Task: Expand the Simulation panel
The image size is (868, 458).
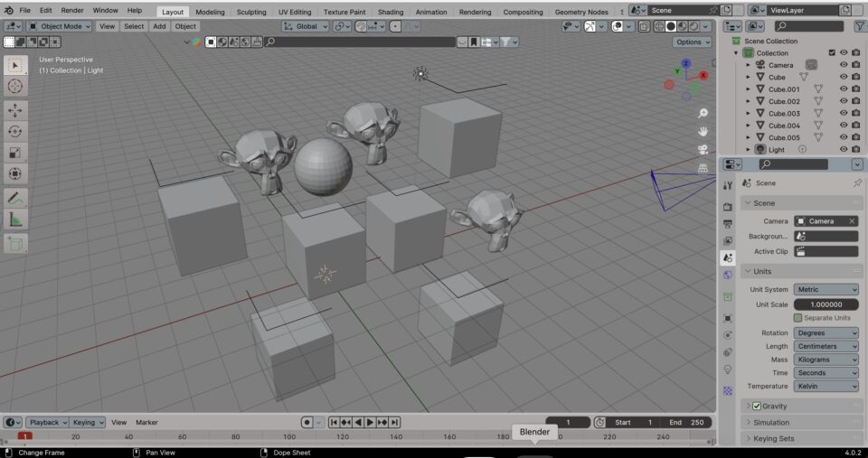Action: [770, 422]
